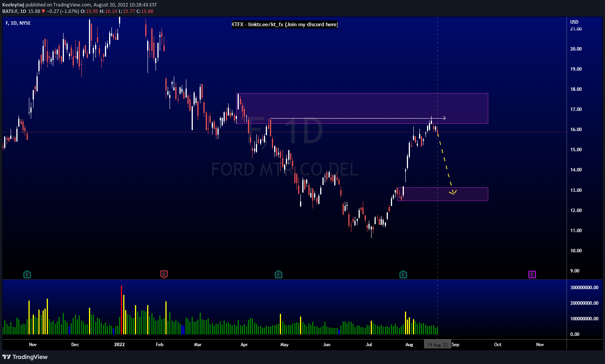This screenshot has height=364, width=605.
Task: Click the F, 1D, NYSE chart label
Action: [18, 23]
